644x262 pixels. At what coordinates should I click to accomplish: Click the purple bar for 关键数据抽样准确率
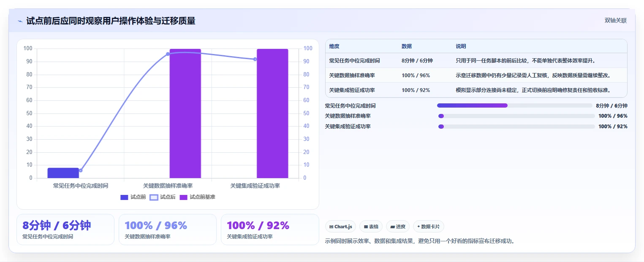(x=185, y=113)
